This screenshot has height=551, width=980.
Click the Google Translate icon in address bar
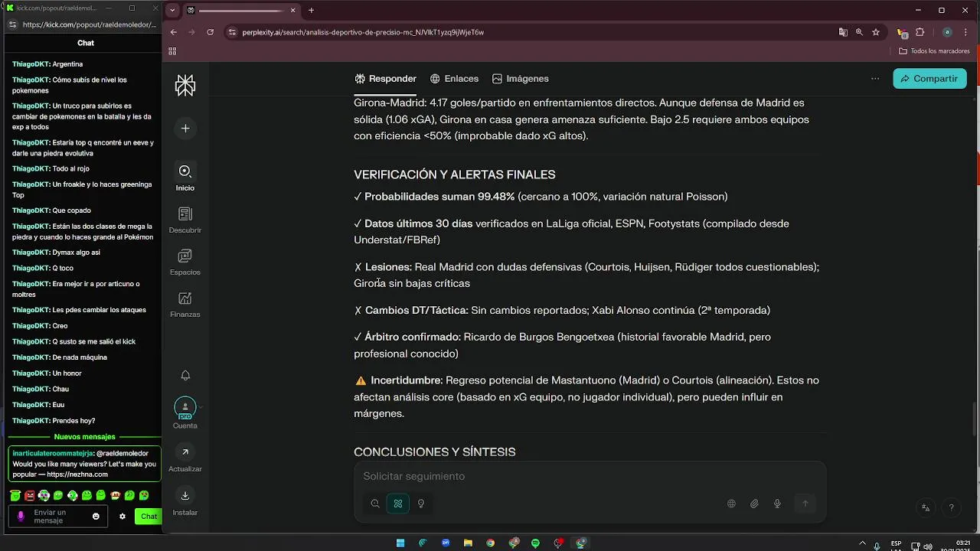click(x=843, y=32)
